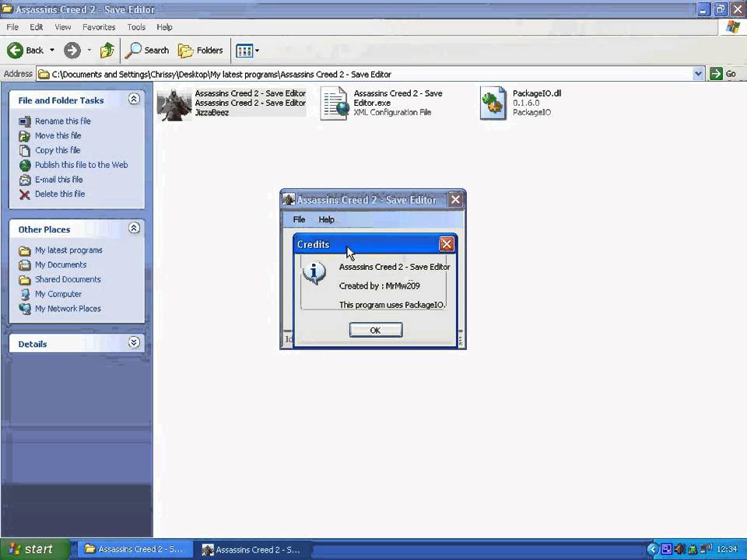Image resolution: width=747 pixels, height=560 pixels.
Task: Click the Save Editor window title icon
Action: pos(289,200)
